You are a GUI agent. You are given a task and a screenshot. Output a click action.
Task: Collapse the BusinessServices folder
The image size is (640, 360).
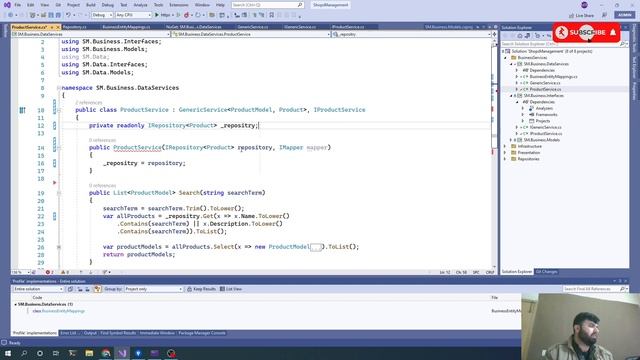click(x=505, y=58)
